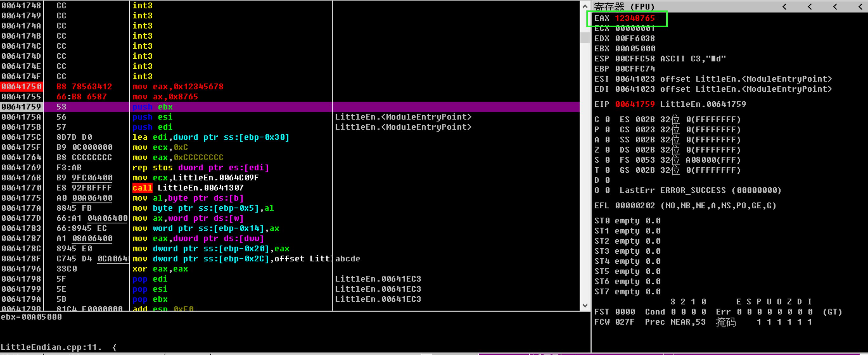This screenshot has height=355, width=868.
Task: Select ECX register row
Action: pyautogui.click(x=624, y=28)
